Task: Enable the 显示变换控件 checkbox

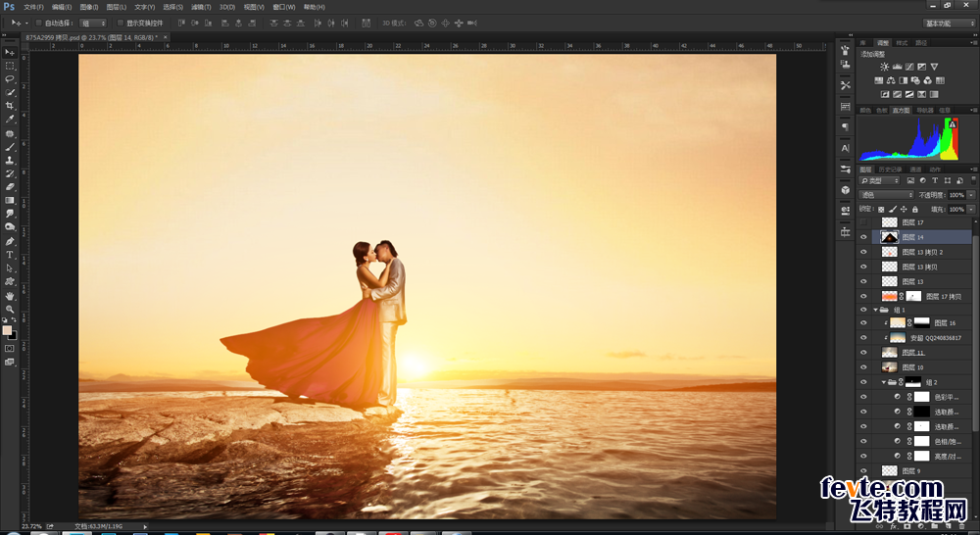Action: pos(121,24)
